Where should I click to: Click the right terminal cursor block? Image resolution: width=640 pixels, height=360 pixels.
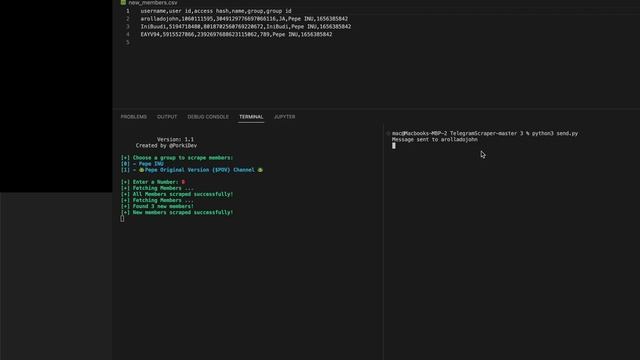[x=393, y=146]
